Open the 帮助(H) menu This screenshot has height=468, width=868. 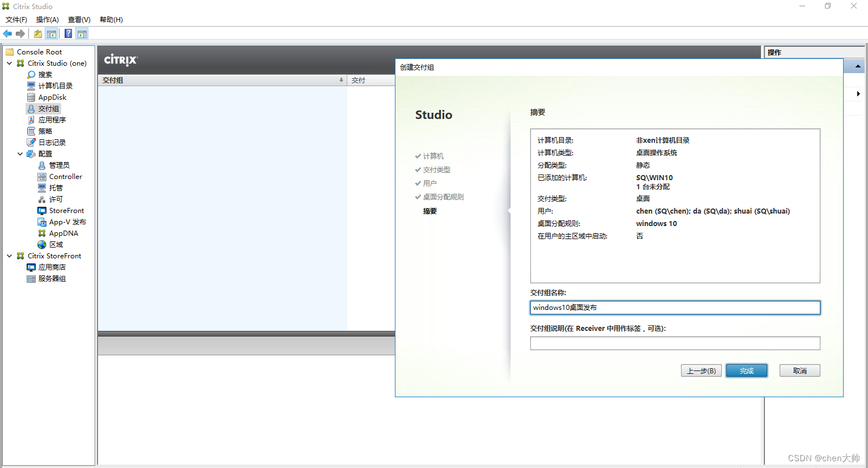(111, 20)
